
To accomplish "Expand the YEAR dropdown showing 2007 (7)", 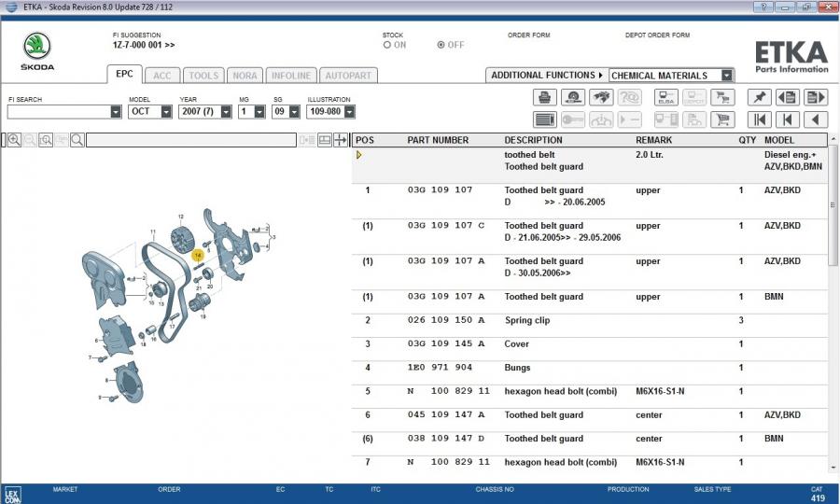I will (x=223, y=112).
